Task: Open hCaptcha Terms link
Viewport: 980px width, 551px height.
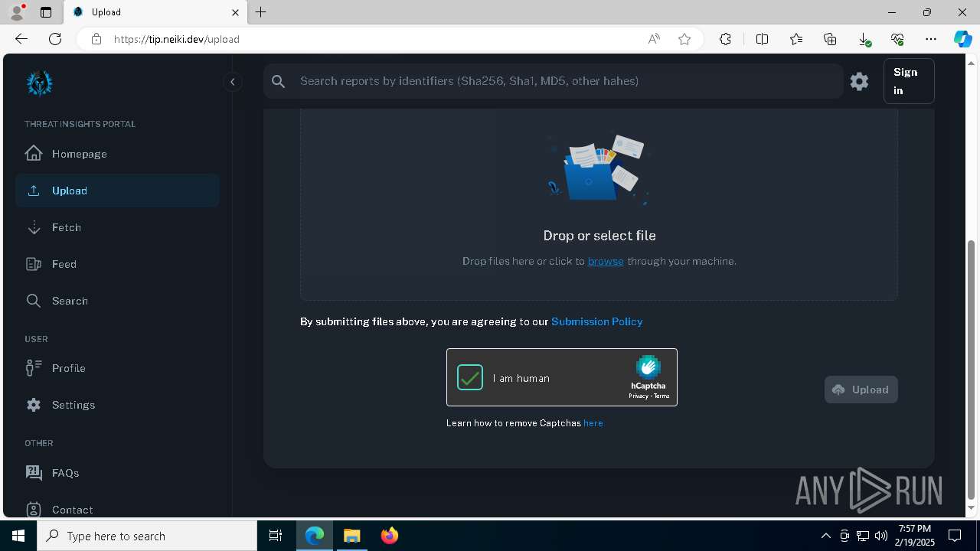Action: pos(661,396)
